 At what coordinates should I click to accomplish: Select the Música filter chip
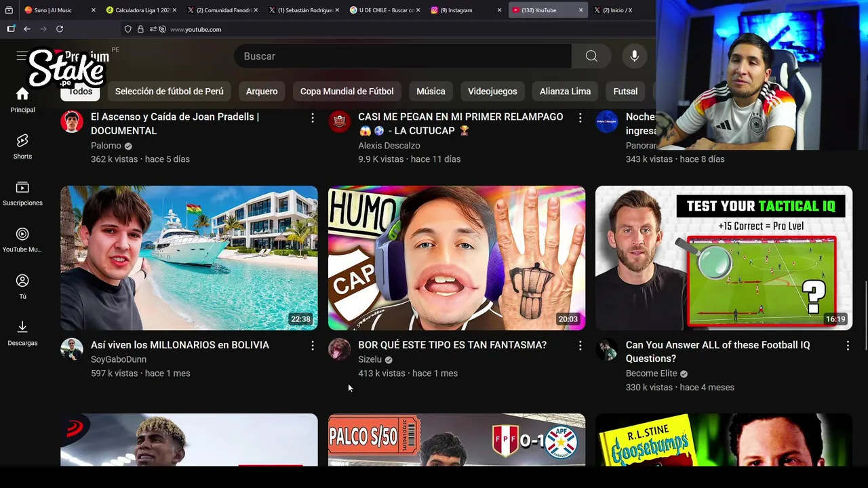coord(431,91)
